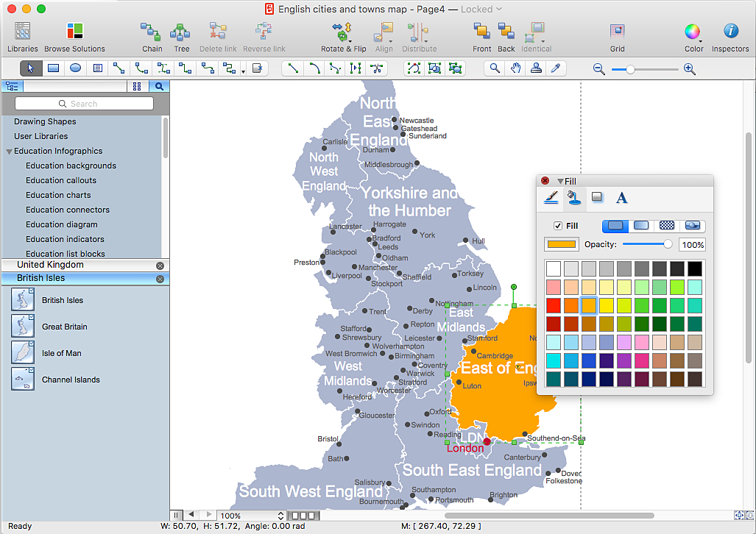The height and width of the screenshot is (534, 756).
Task: Toggle the Fill checkbox in the Fill panel
Action: click(x=557, y=226)
